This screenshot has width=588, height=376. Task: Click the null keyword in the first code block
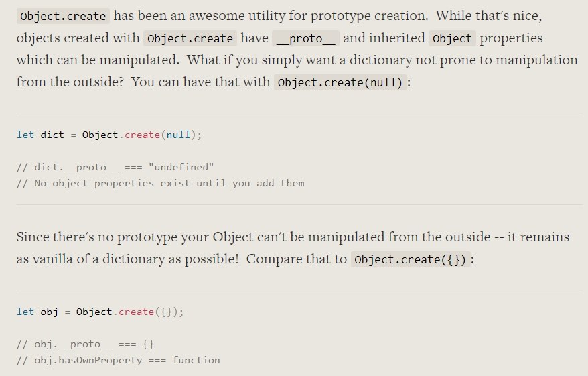177,135
